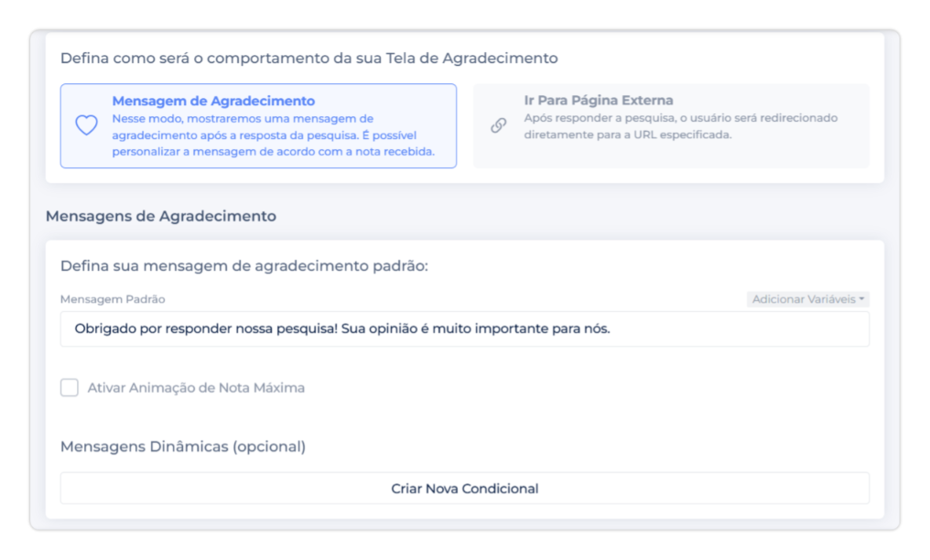930x560 pixels.
Task: Click the chain link icon for external page
Action: pos(499,126)
